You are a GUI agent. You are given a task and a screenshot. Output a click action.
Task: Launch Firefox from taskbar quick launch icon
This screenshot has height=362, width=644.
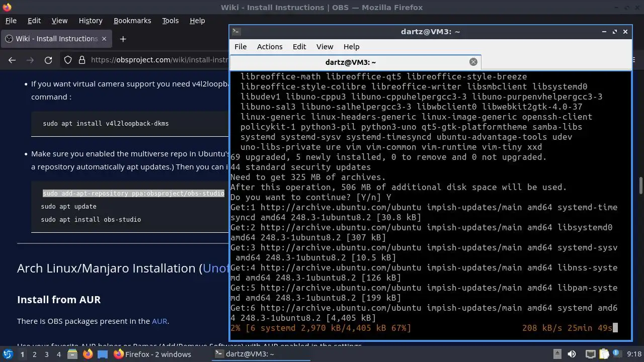(88, 354)
